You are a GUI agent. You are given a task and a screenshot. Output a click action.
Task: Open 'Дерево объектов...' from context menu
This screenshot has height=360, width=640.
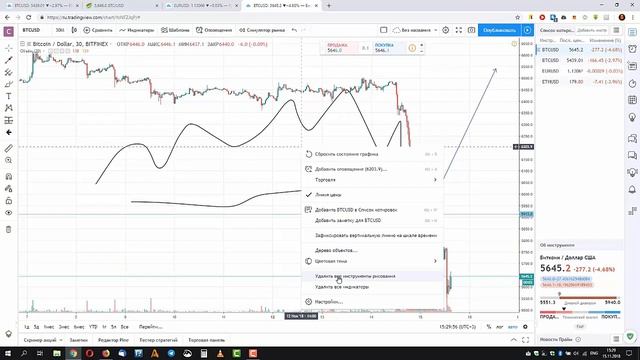pyautogui.click(x=372, y=250)
